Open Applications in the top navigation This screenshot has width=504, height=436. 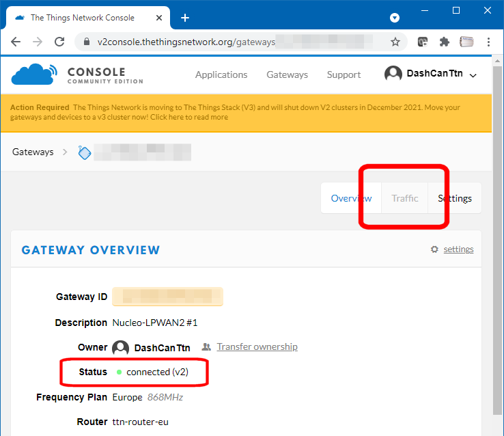221,74
